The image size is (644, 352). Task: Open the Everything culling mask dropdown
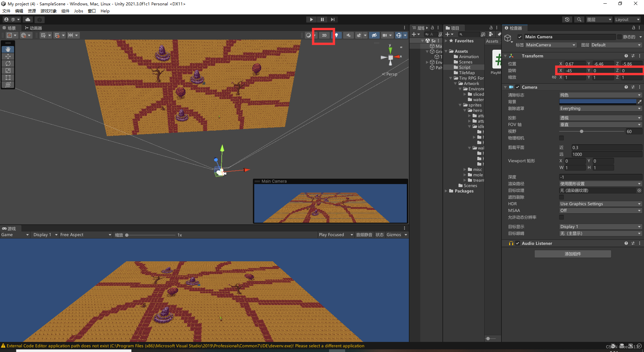coord(600,108)
